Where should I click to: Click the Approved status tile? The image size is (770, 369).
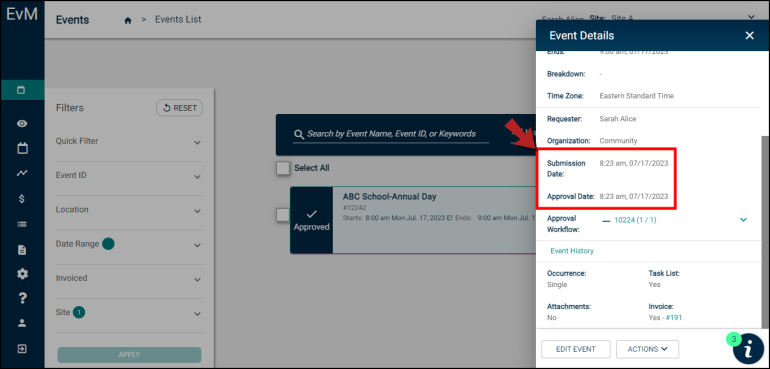tap(311, 220)
